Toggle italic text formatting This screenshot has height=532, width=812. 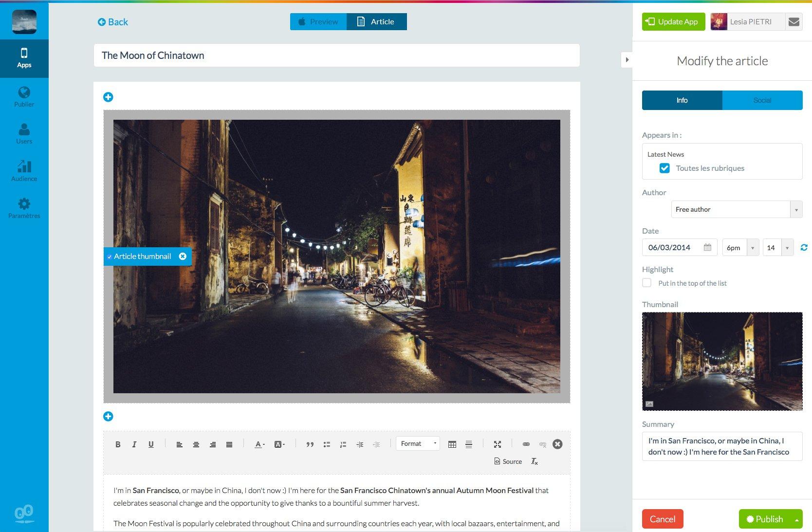[134, 444]
